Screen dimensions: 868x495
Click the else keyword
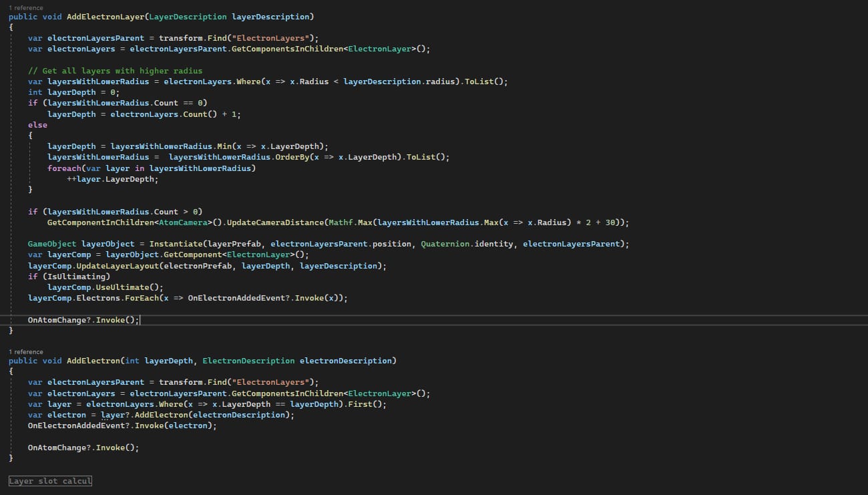37,125
